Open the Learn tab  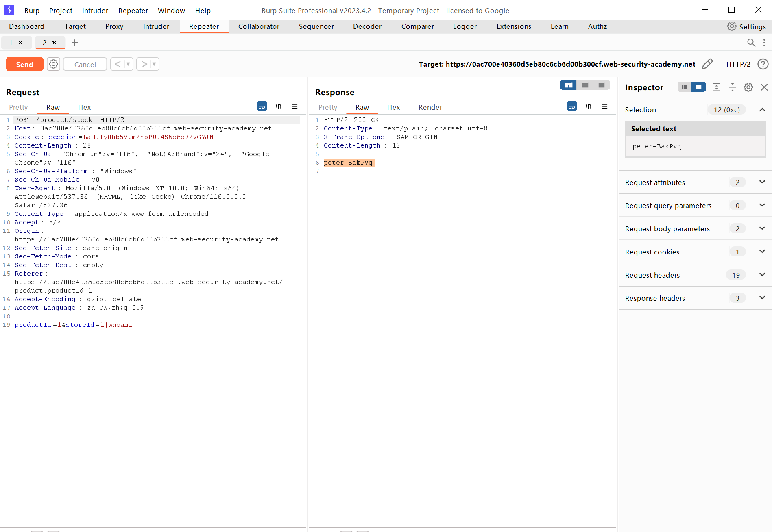tap(559, 26)
